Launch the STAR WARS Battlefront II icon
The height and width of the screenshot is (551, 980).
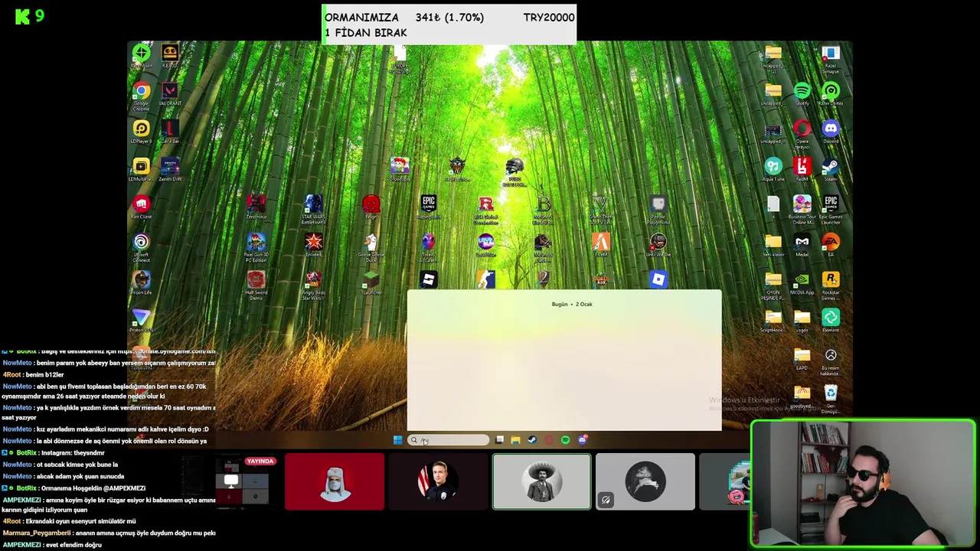coord(313,205)
